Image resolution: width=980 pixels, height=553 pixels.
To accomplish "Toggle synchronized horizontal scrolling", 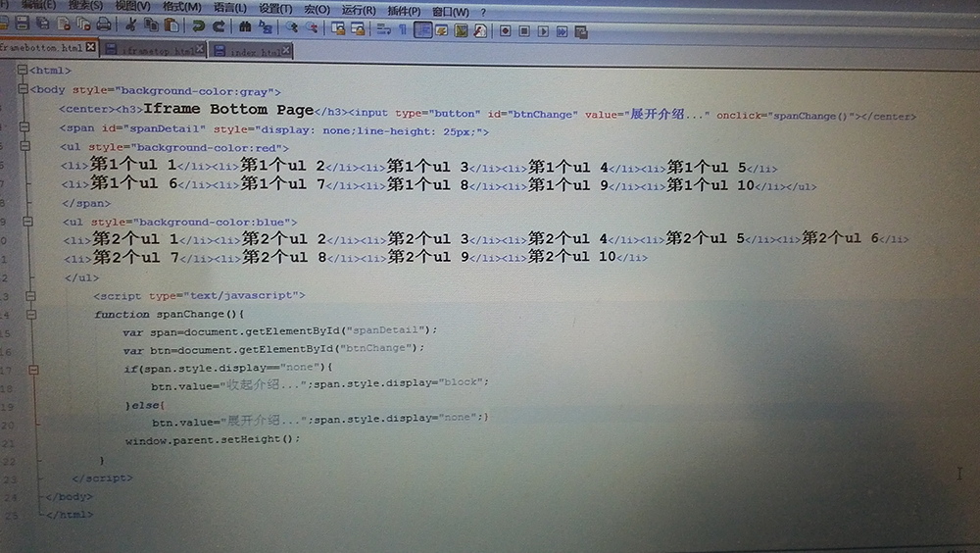I will (358, 28).
